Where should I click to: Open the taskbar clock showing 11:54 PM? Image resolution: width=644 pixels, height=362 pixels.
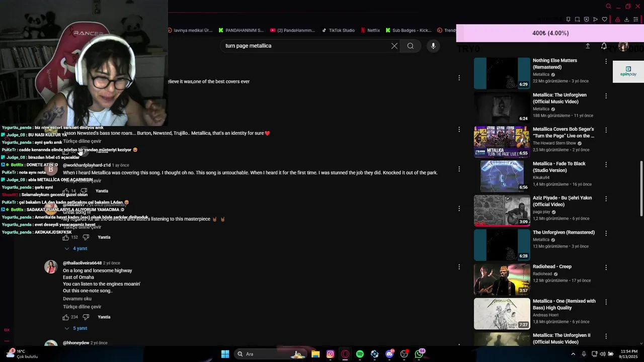(x=629, y=354)
